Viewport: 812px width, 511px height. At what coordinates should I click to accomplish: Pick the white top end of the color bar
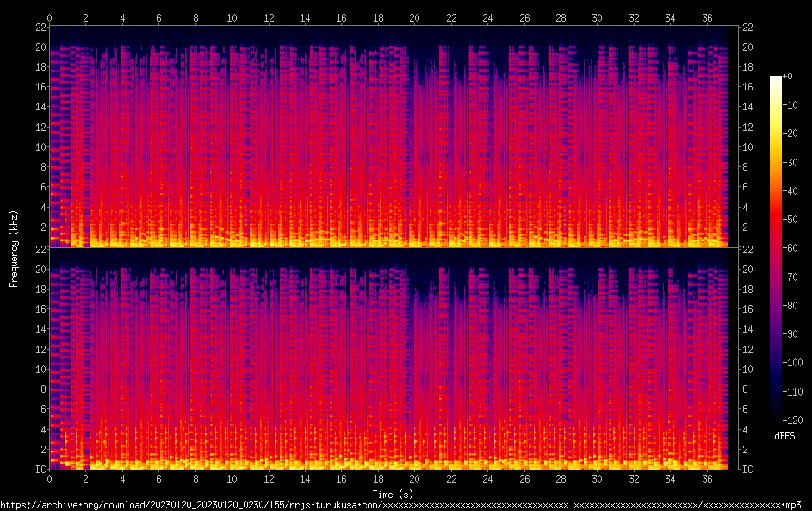(776, 79)
